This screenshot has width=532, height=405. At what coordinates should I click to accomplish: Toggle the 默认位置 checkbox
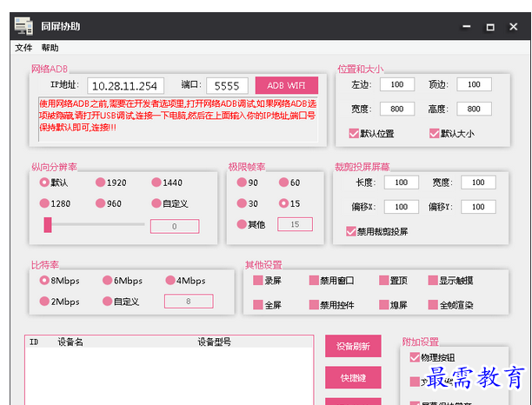pyautogui.click(x=354, y=134)
